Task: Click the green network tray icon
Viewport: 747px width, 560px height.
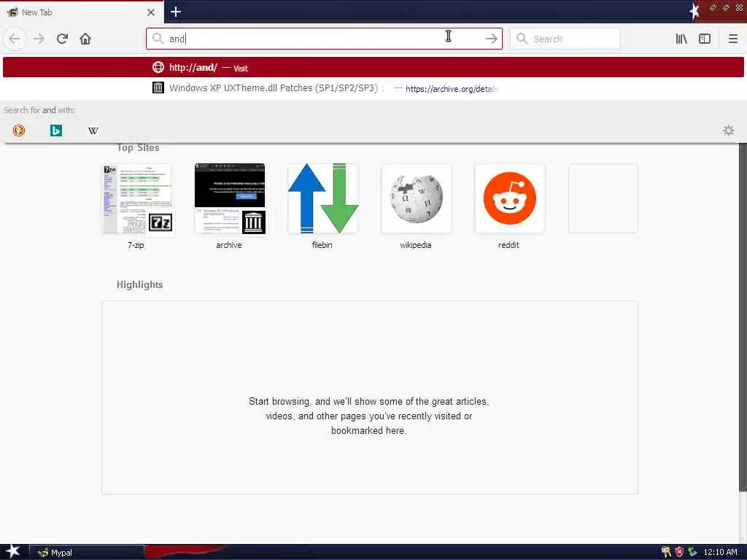Action: (x=692, y=552)
